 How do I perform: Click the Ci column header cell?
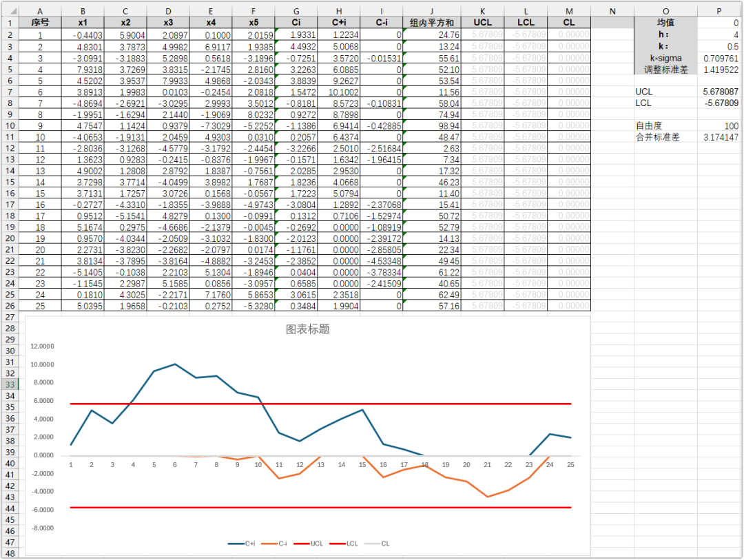tap(296, 22)
